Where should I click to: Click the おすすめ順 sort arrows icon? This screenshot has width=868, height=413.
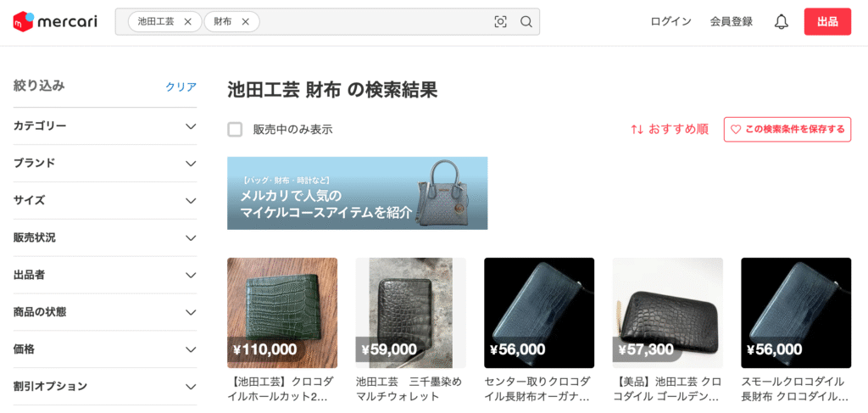coord(637,130)
